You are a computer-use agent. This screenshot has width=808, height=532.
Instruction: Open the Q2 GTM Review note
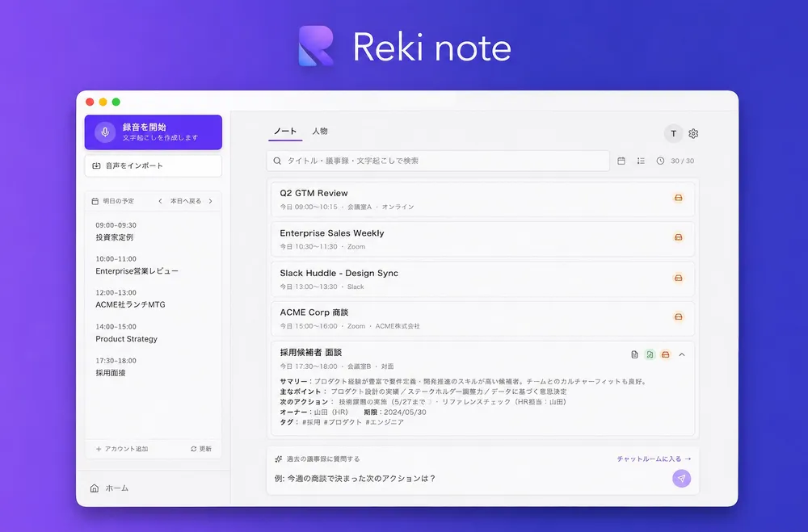(x=483, y=199)
